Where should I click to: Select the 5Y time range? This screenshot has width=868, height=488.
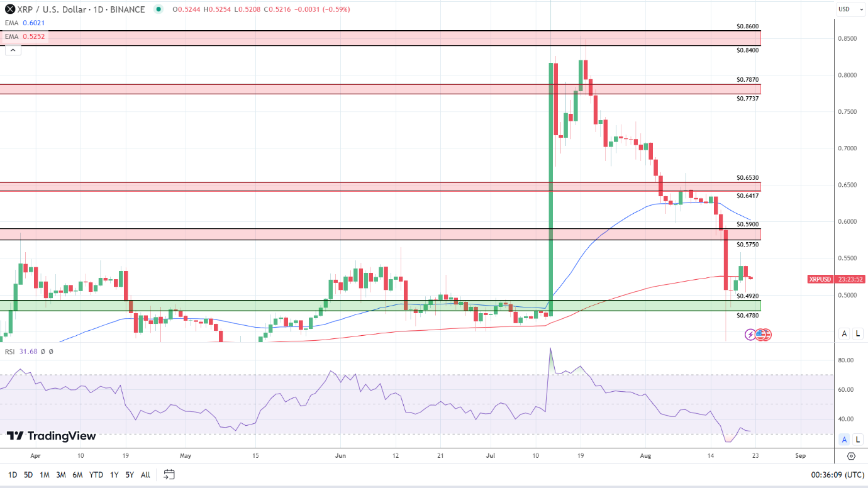pyautogui.click(x=130, y=475)
